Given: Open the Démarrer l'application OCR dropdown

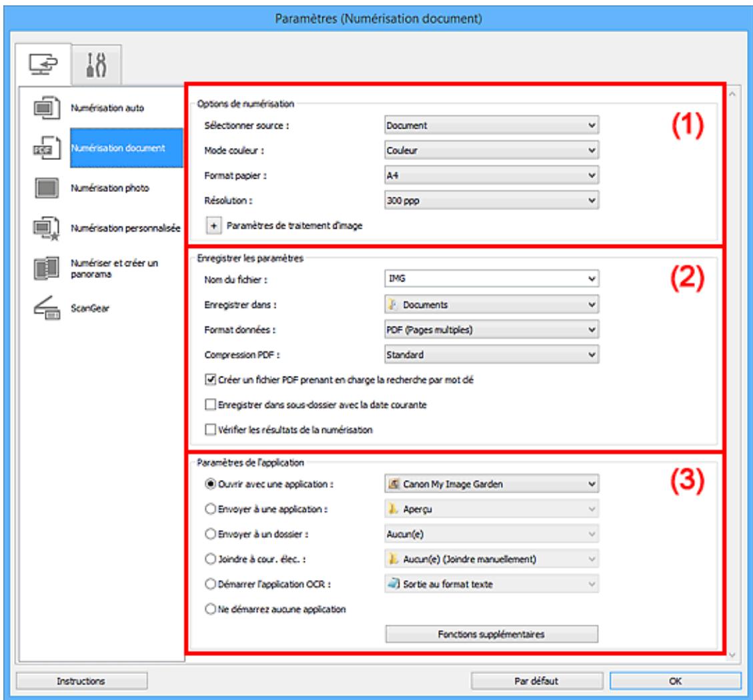Looking at the screenshot, I should click(x=492, y=584).
